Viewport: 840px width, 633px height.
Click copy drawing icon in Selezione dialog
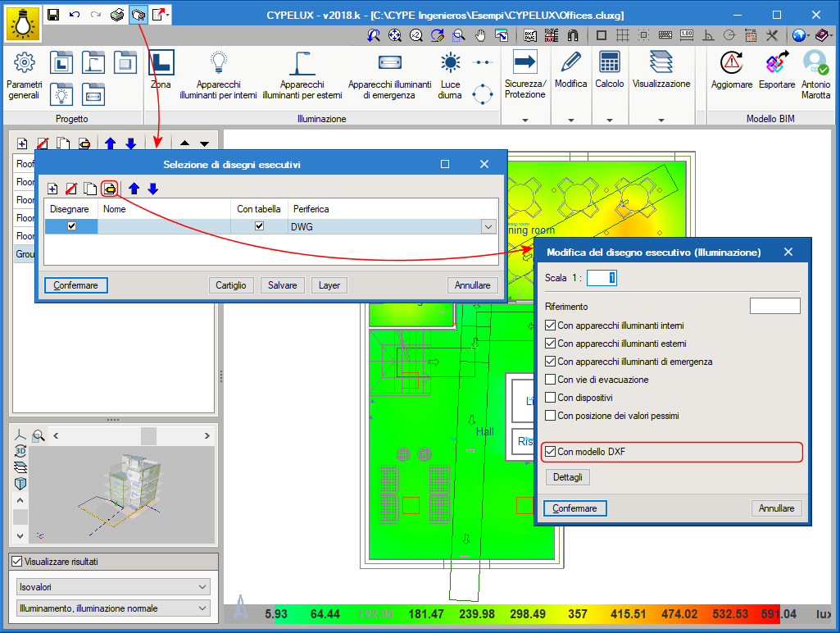click(90, 189)
